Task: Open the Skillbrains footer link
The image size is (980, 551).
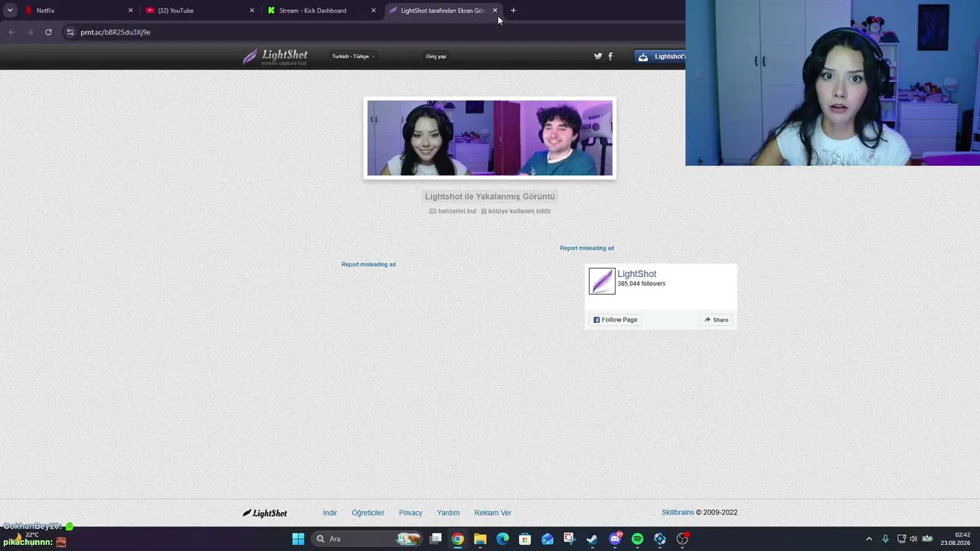Action: (678, 513)
